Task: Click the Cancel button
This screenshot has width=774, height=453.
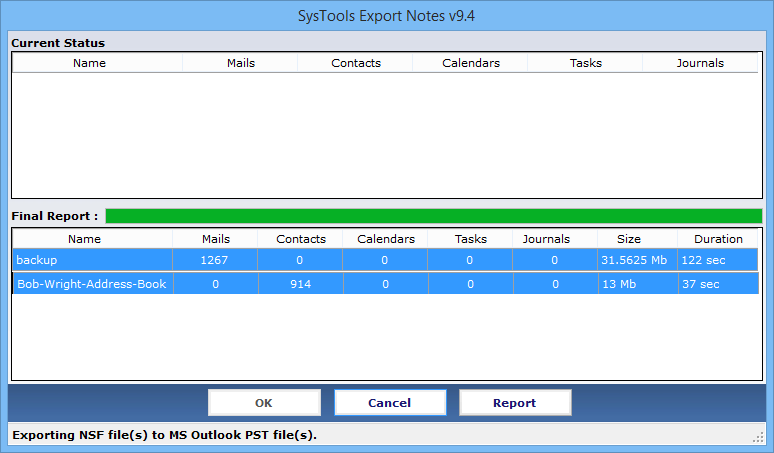Action: [390, 403]
